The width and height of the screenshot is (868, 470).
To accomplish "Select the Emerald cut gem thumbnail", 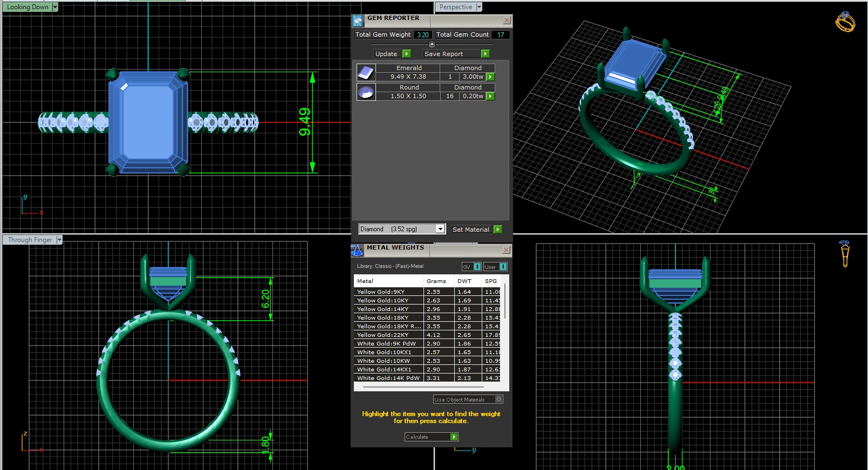I will [366, 72].
